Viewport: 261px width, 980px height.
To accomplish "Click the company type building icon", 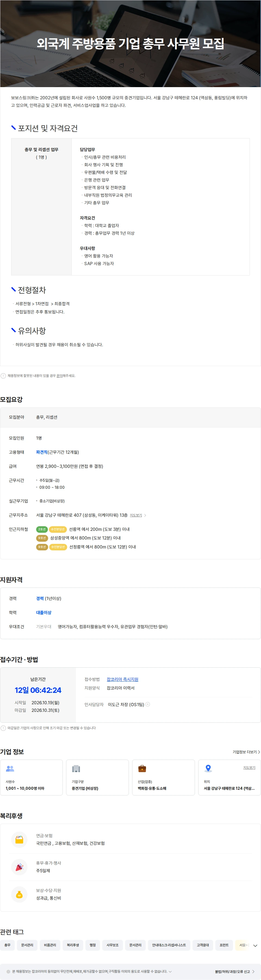I will click(x=76, y=768).
